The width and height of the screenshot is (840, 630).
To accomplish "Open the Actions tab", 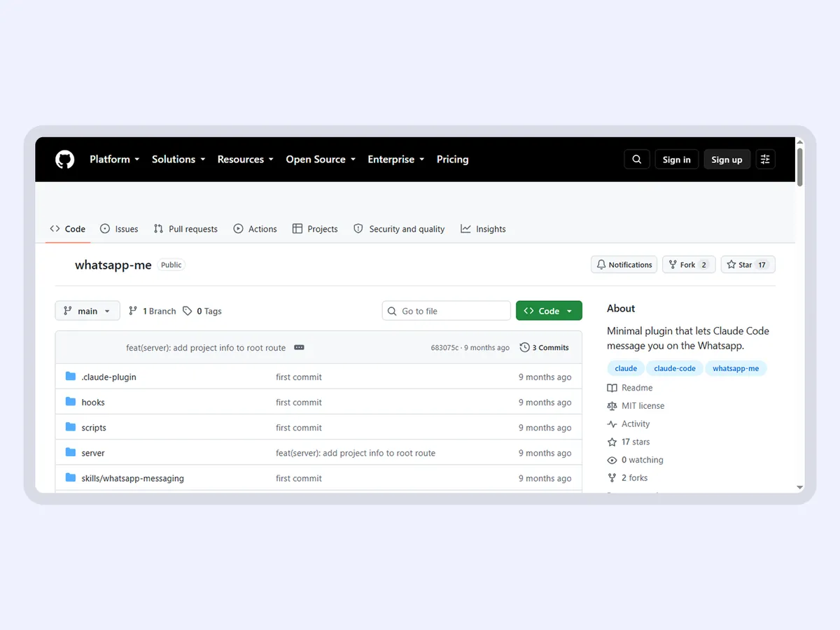I will 255,229.
